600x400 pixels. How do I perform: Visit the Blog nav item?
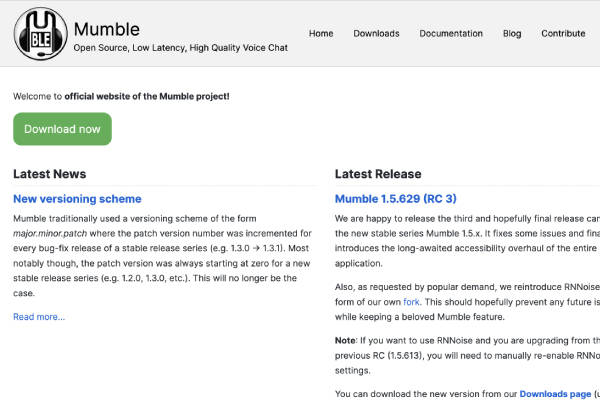click(512, 34)
